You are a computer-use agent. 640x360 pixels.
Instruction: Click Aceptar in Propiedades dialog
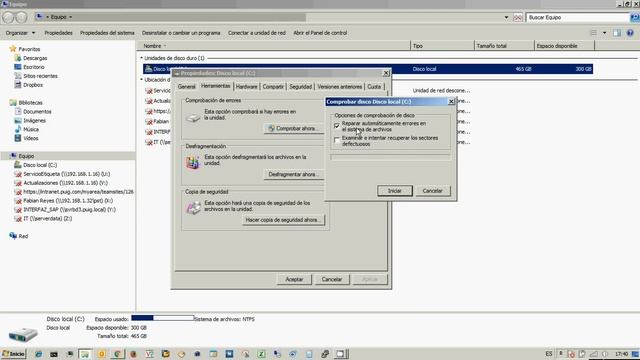click(x=294, y=279)
